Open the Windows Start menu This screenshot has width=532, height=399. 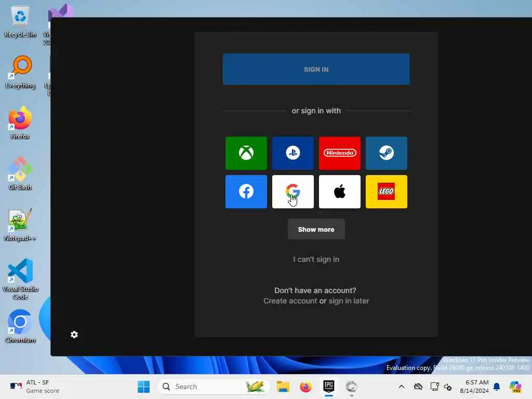click(x=143, y=387)
